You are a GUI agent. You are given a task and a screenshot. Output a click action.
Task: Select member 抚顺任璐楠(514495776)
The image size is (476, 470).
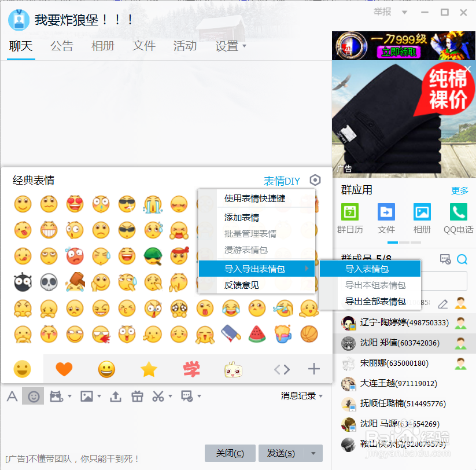pos(404,403)
